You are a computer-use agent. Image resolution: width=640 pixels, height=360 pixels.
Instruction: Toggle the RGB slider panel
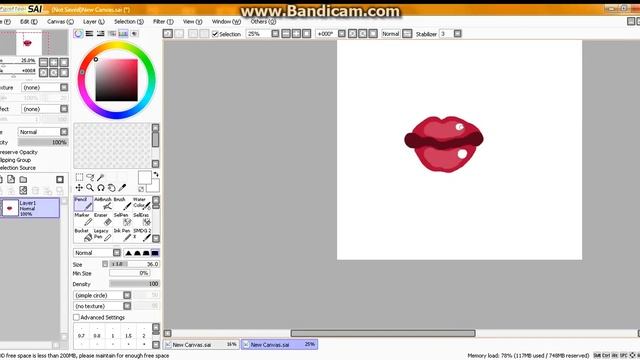[x=89, y=33]
